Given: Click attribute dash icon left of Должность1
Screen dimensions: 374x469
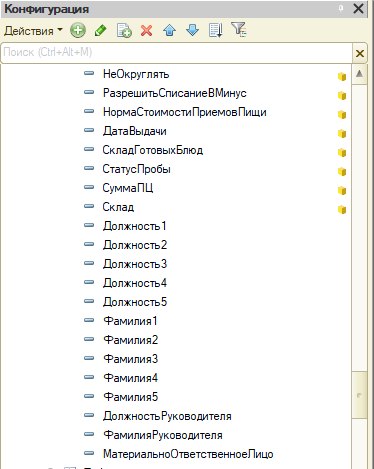Looking at the screenshot, I should (89, 225).
